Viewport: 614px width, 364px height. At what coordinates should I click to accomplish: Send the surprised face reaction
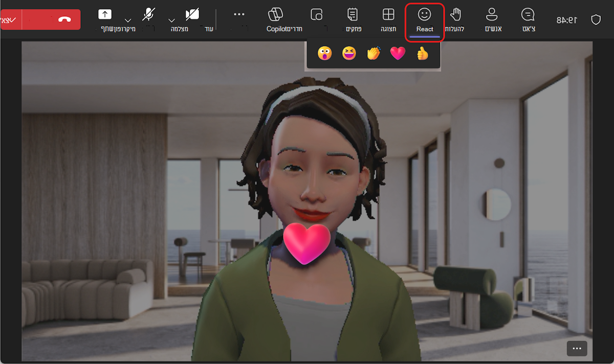(324, 53)
